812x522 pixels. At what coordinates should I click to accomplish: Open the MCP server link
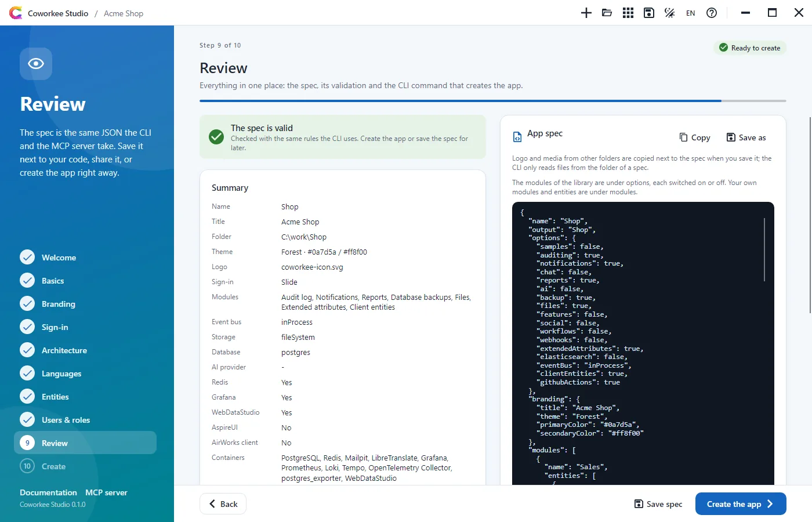point(106,492)
